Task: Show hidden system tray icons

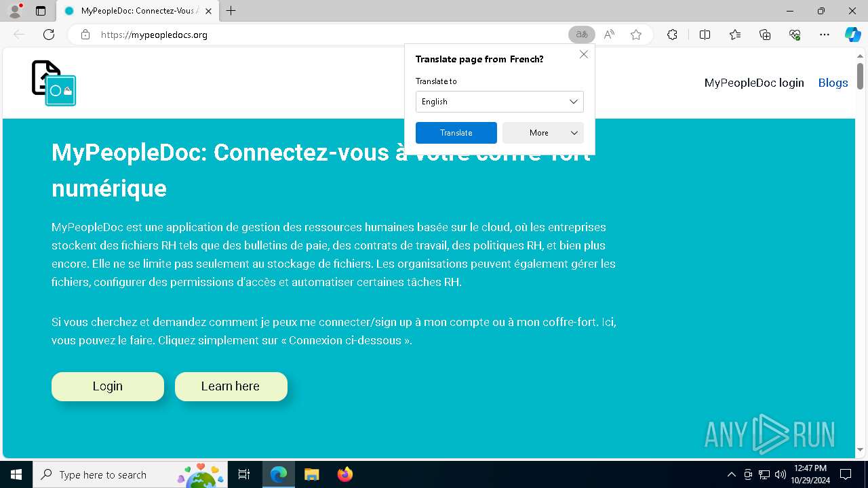Action: (x=731, y=474)
